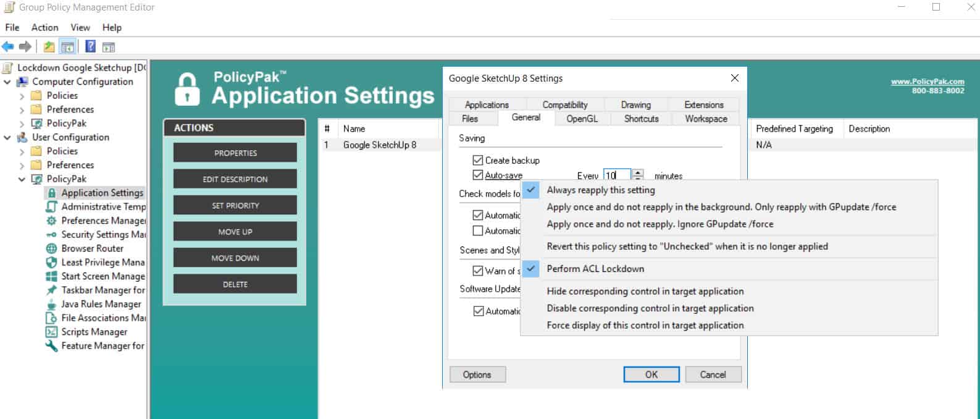The height and width of the screenshot is (419, 980).
Task: Toggle the Warn of style change checkbox under Scenes
Action: (477, 271)
